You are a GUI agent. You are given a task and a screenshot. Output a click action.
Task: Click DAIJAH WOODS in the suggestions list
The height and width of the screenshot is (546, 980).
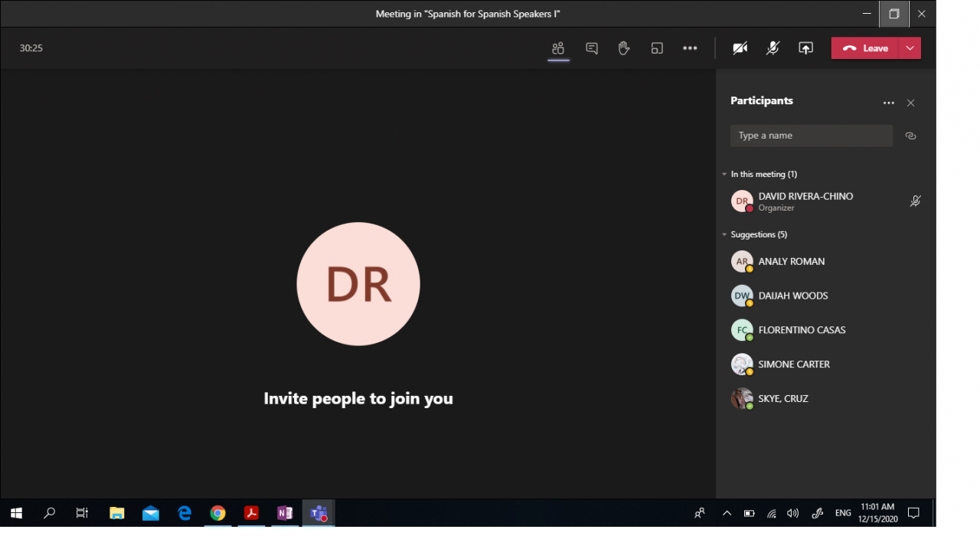(x=792, y=296)
